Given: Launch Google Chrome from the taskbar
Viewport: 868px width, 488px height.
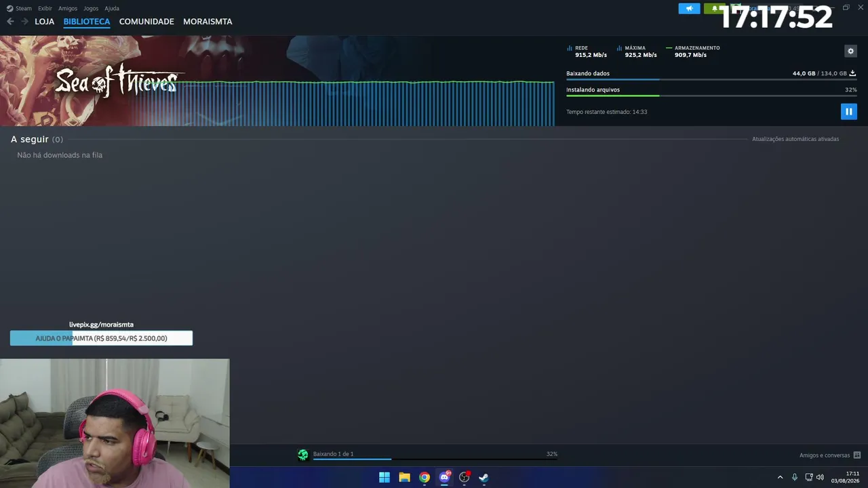Looking at the screenshot, I should [x=425, y=477].
